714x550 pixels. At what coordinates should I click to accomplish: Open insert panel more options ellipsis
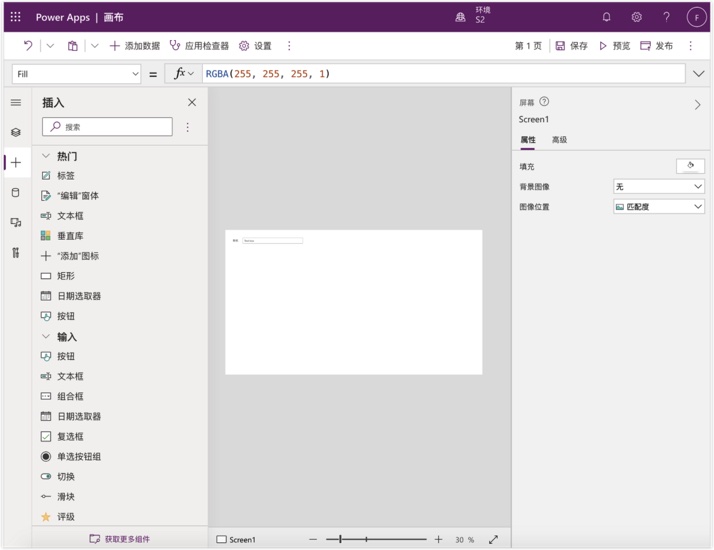[187, 127]
